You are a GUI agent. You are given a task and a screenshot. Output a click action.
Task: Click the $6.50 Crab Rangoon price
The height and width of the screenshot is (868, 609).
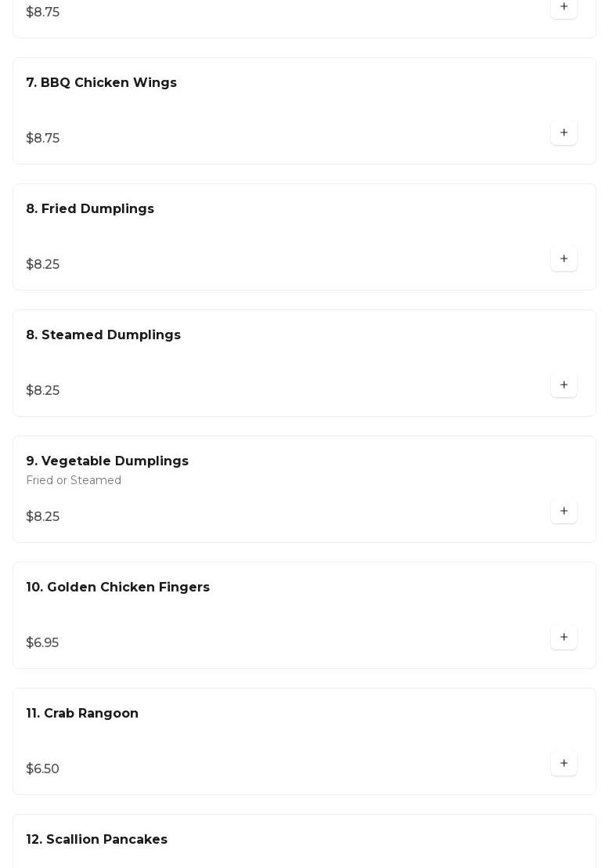click(x=42, y=769)
